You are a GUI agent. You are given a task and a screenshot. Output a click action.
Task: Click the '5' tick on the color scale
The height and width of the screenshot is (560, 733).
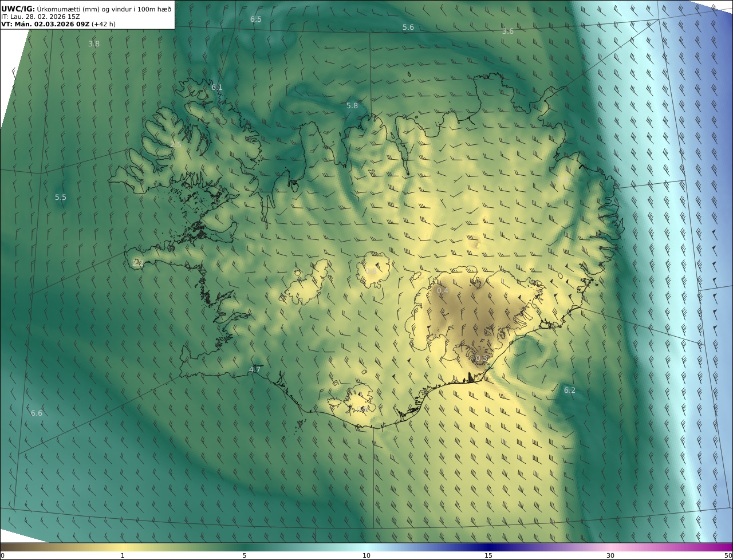click(x=245, y=555)
